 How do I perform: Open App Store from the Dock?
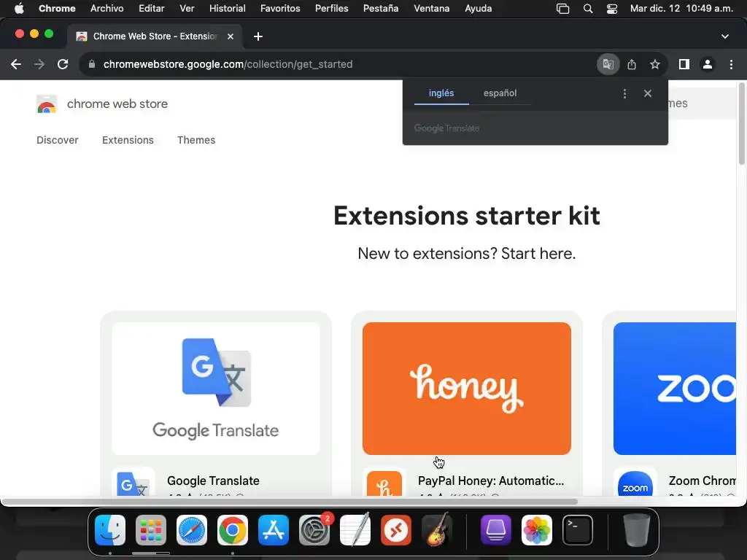[x=274, y=530]
